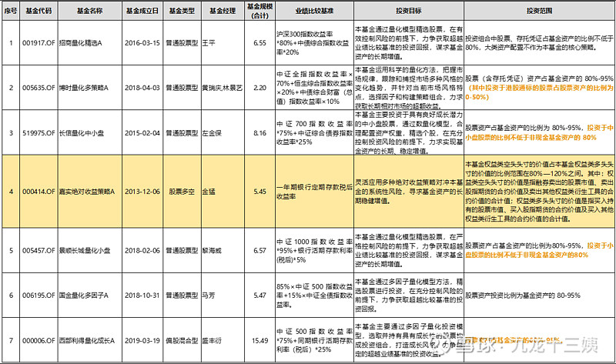Click fund manager 黎海威
This screenshot has width=616, height=364.
212,251
